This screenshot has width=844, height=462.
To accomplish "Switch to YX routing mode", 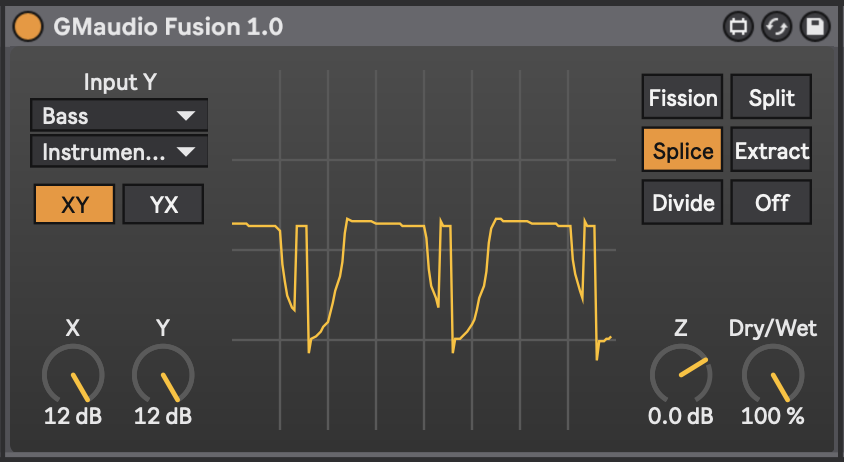I will [163, 204].
